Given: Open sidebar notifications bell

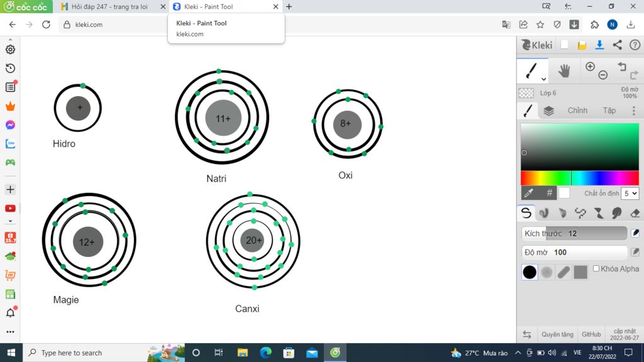Looking at the screenshot, I should pyautogui.click(x=10, y=313).
